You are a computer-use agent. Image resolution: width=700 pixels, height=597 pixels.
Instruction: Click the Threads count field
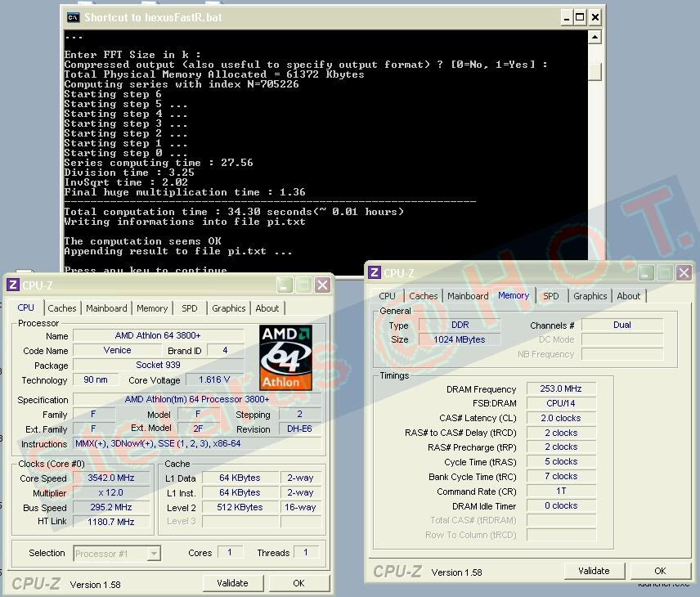[306, 552]
